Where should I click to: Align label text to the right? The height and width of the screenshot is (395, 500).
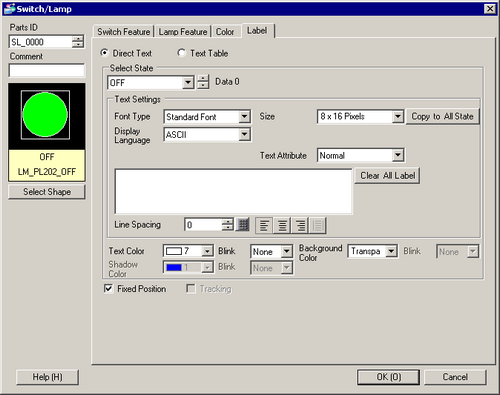(300, 226)
